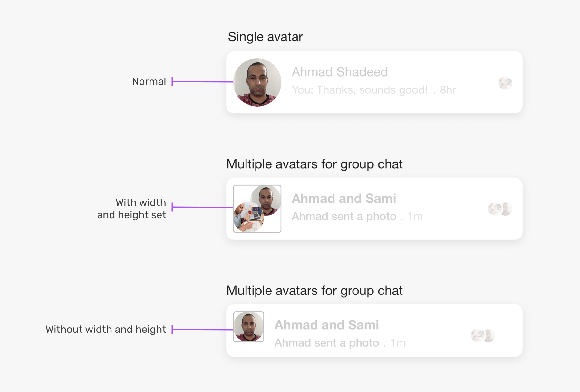Click Ahmad Shadeed's large circular avatar

point(257,82)
